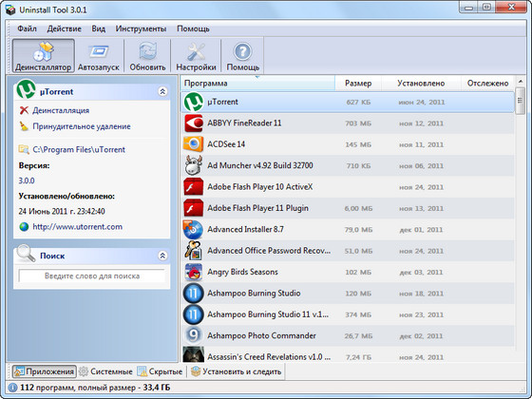532x399 pixels.
Task: Click the июн 24, 2011 date cell
Action: click(x=422, y=103)
